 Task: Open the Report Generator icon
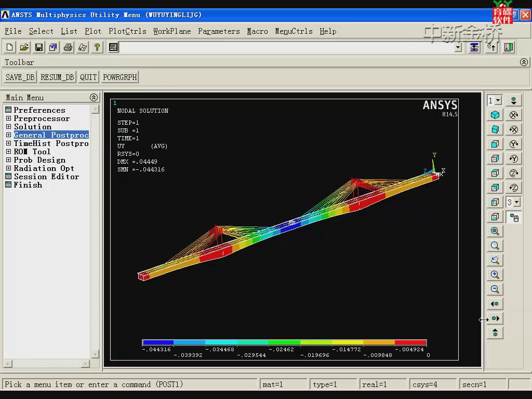(x=83, y=47)
